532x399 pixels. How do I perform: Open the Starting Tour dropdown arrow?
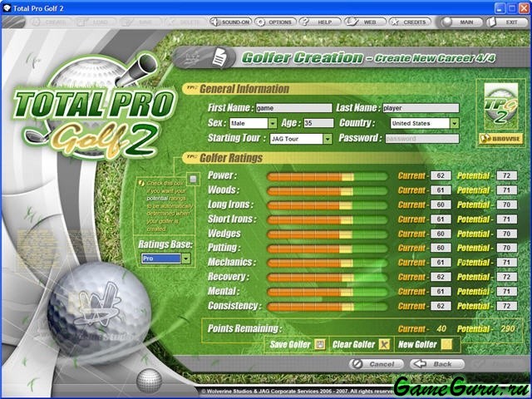click(328, 139)
